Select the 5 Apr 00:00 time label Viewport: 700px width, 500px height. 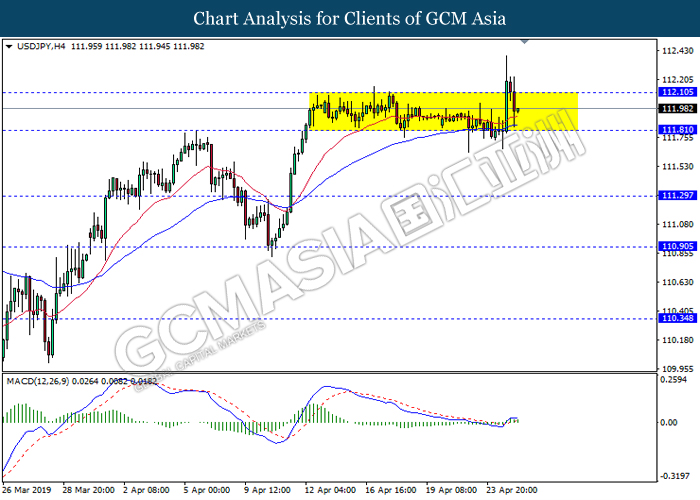[207, 490]
